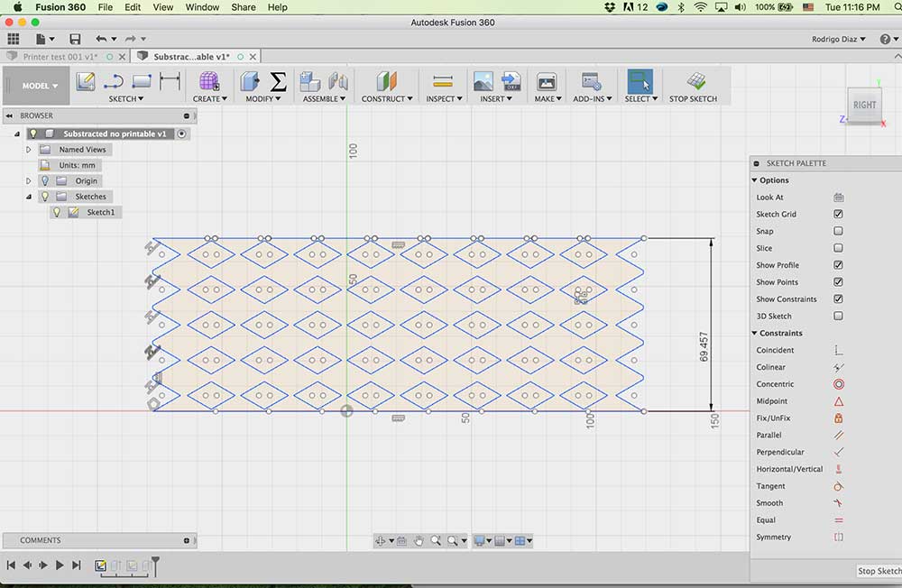Activate the Select tool icon

tap(640, 81)
